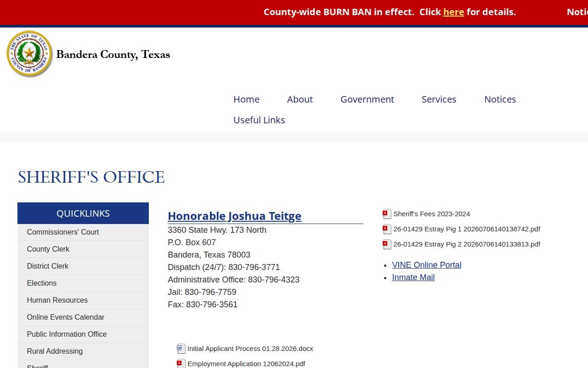The image size is (588, 368).
Task: Open 26-01429 Estray Pig 2 PDF
Action: (x=467, y=244)
